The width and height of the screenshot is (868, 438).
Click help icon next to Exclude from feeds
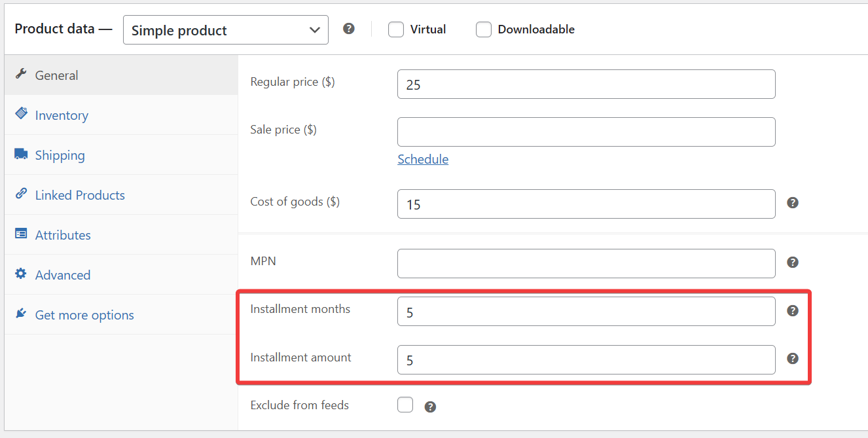(430, 407)
